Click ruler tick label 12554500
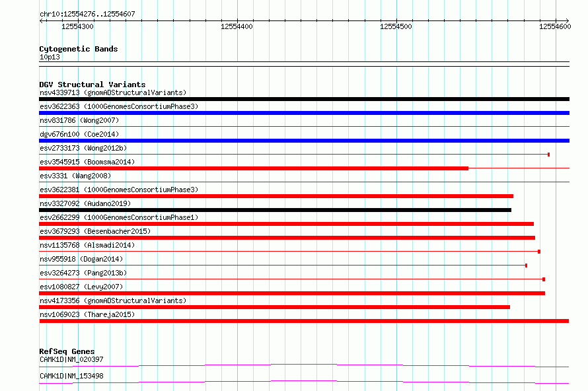 (396, 26)
